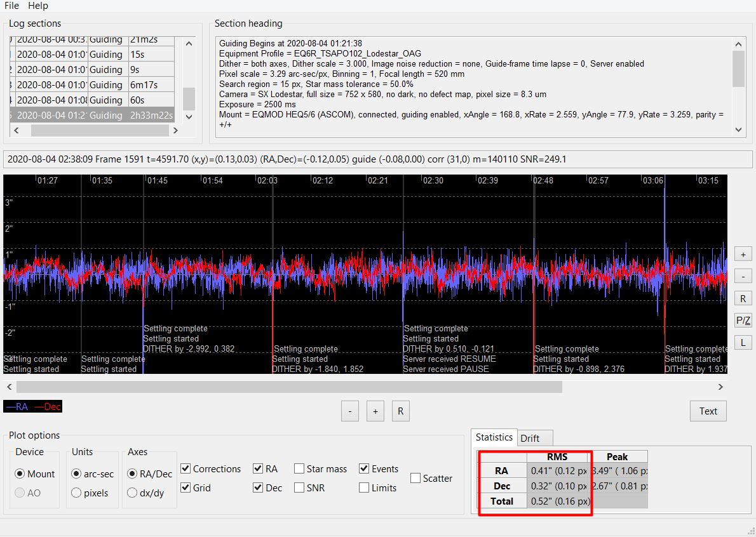Enable the Scatter checkbox
The width and height of the screenshot is (756, 537).
click(x=416, y=479)
